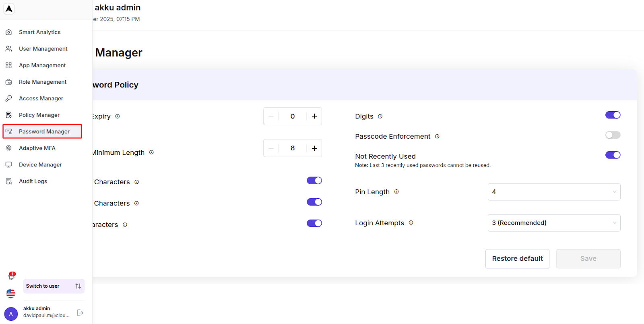Click the Role Management briefcase icon

click(8, 82)
